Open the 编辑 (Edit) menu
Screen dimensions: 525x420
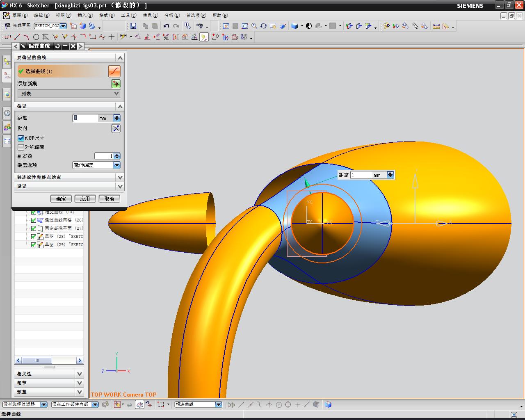tap(41, 16)
